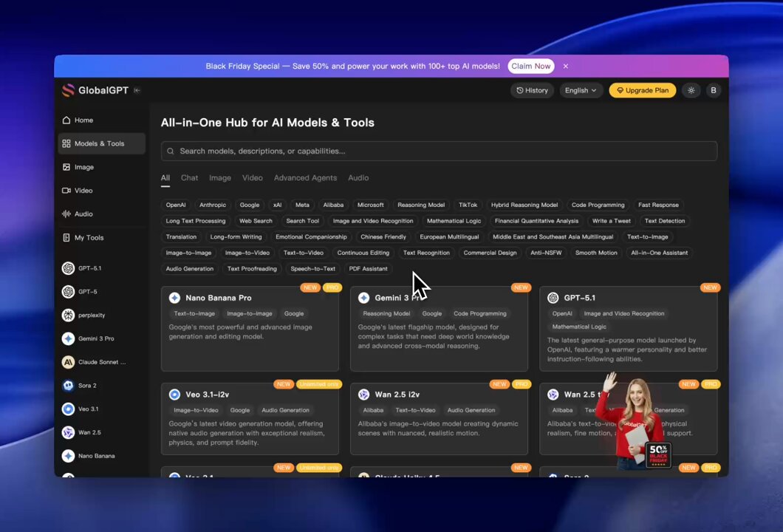Switch to the Advanced Agents tab
The height and width of the screenshot is (532, 783).
click(x=305, y=178)
